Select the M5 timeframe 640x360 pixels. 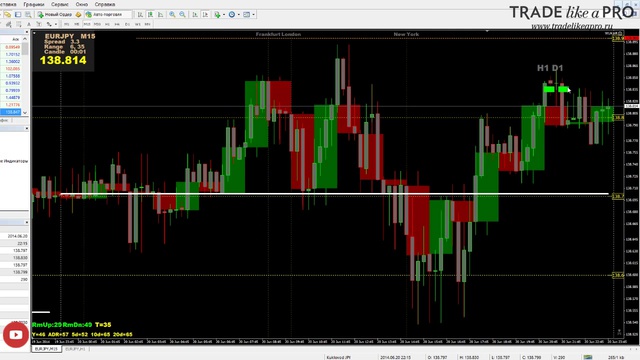click(76, 24)
